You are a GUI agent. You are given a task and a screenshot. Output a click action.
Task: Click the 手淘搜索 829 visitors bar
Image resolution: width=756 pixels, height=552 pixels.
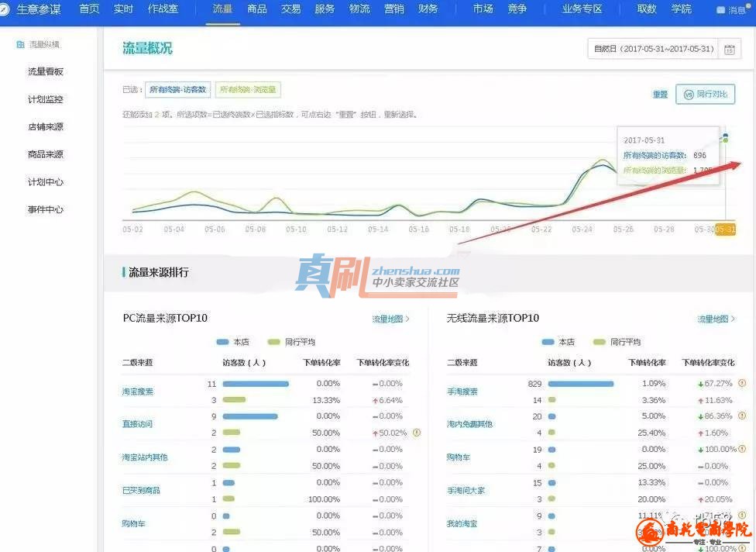[581, 384]
